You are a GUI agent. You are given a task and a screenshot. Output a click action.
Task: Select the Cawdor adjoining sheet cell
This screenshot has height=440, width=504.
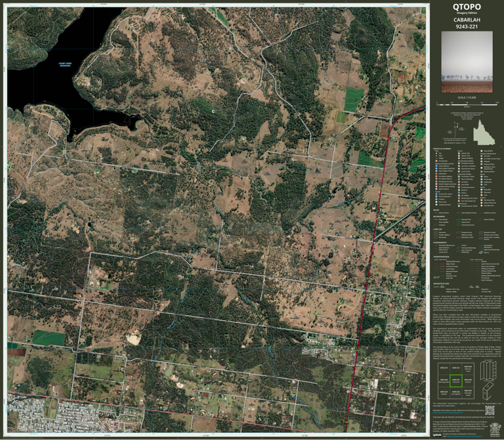(x=444, y=393)
